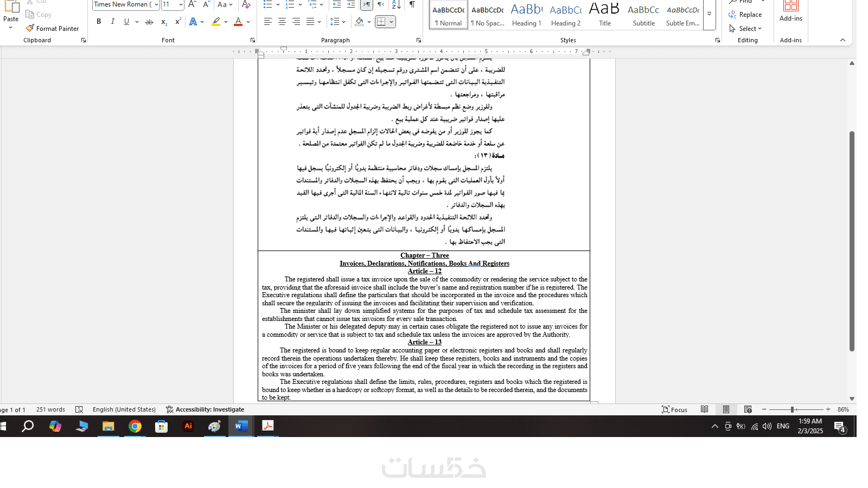
Task: Switch to Read Mode view
Action: (x=704, y=410)
